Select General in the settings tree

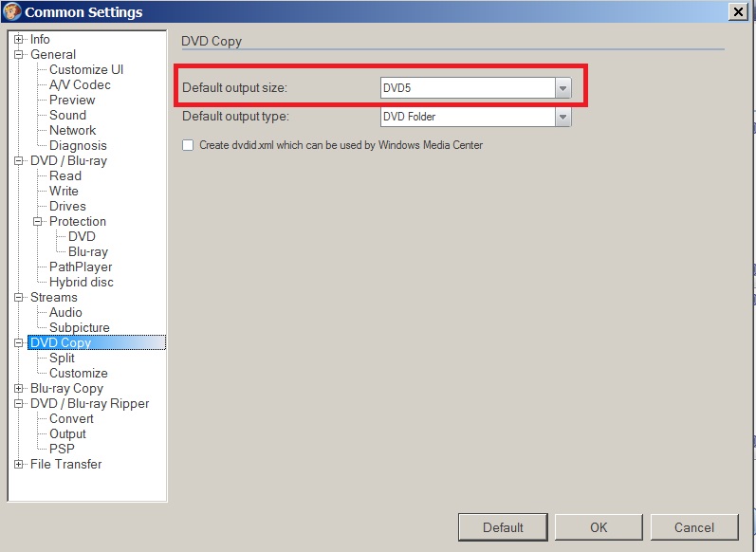pos(53,54)
